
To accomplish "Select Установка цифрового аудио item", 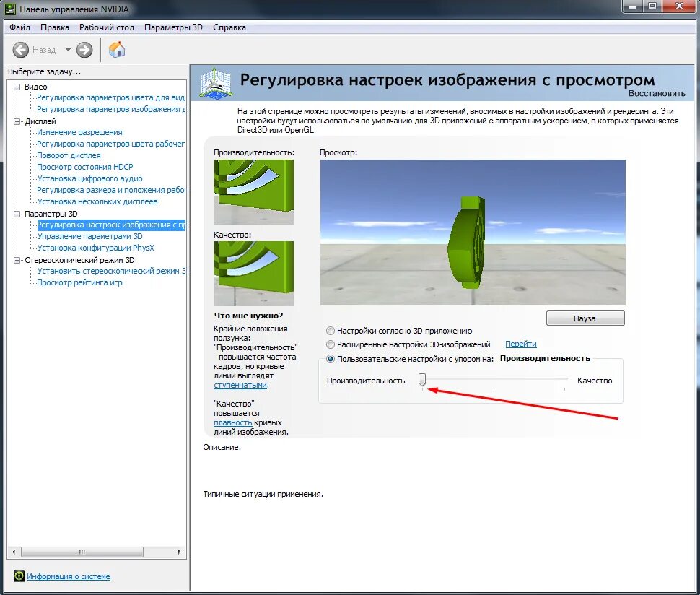I will pos(89,178).
